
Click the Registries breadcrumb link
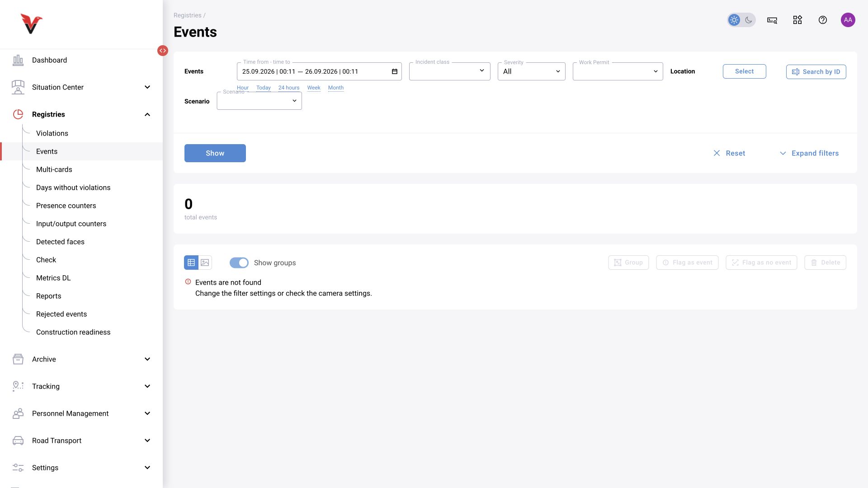(x=188, y=15)
